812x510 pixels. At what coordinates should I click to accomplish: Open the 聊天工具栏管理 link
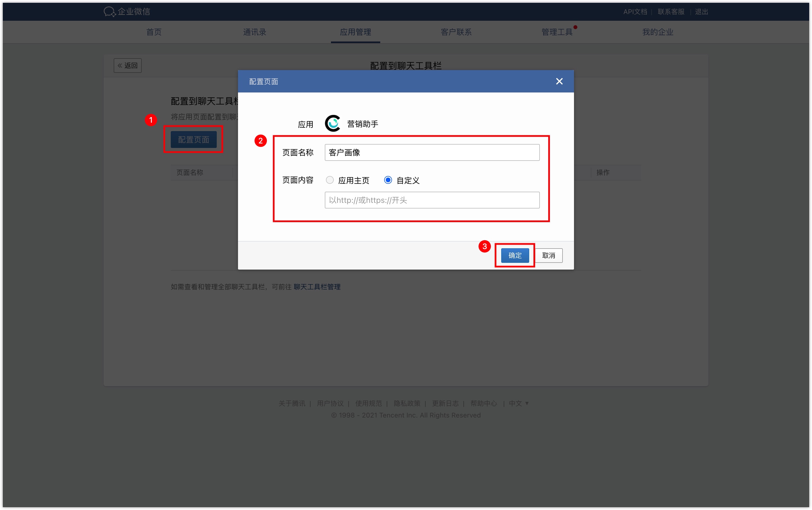tap(317, 287)
